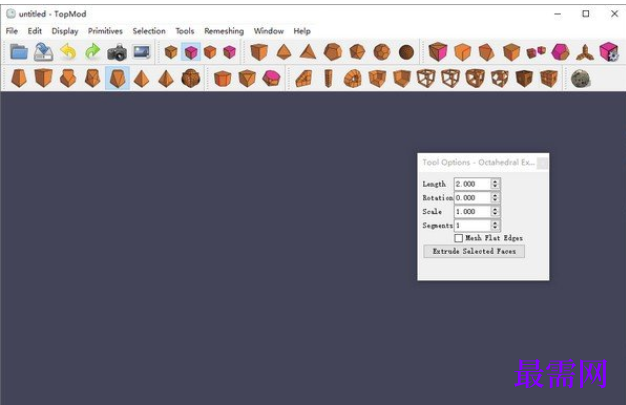Open the Edit menu
Viewport: 626px width, 405px height.
pyautogui.click(x=35, y=31)
